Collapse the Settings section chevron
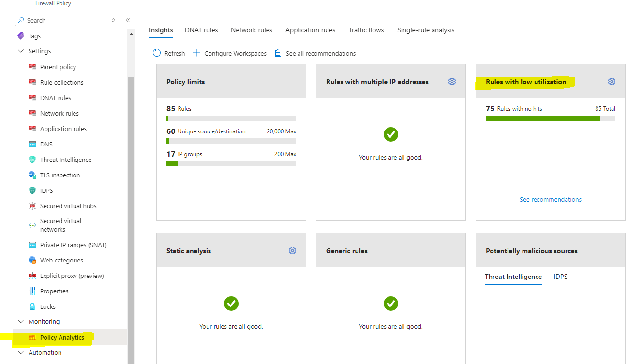Image resolution: width=642 pixels, height=364 pixels. tap(21, 51)
